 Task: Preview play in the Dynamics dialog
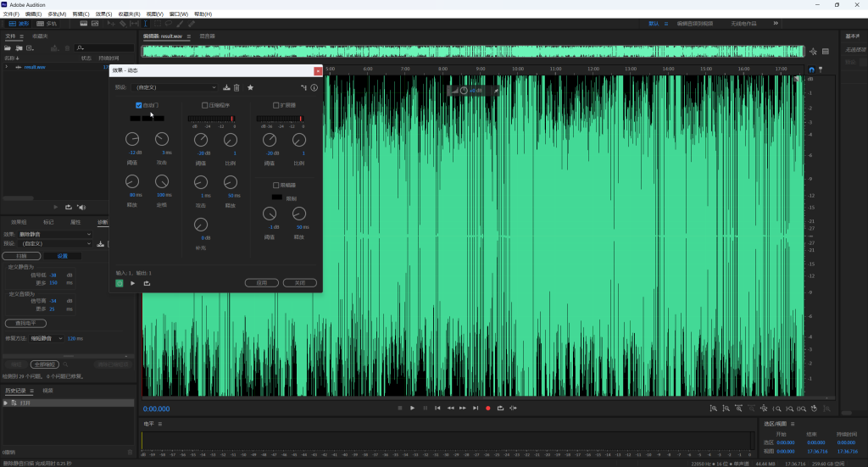pyautogui.click(x=133, y=283)
